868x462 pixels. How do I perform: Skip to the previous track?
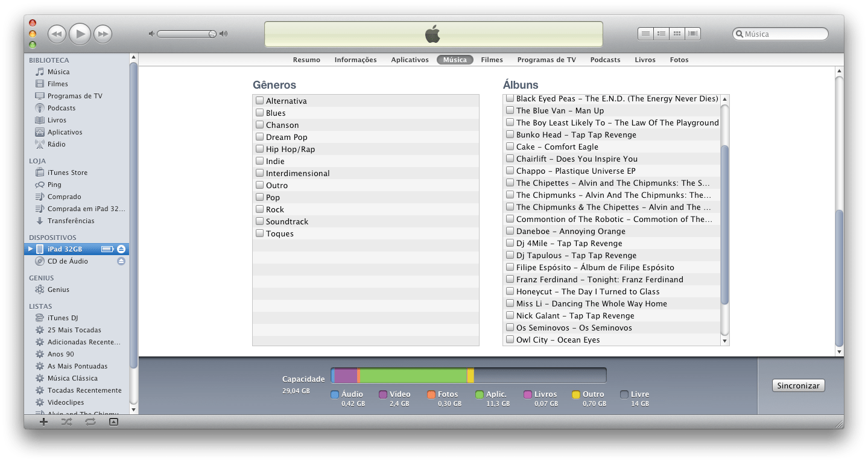pyautogui.click(x=57, y=34)
